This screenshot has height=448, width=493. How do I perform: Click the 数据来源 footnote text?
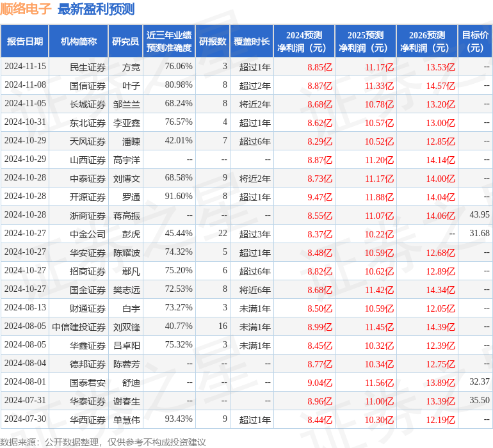tap(103, 442)
